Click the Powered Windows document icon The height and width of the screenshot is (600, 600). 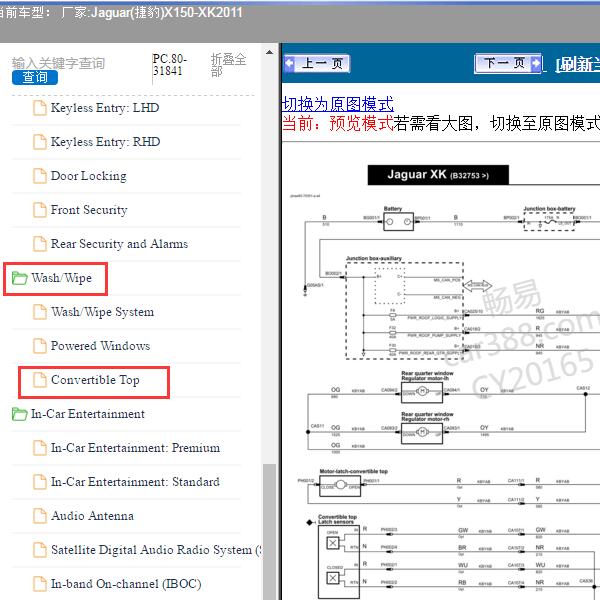coord(40,346)
